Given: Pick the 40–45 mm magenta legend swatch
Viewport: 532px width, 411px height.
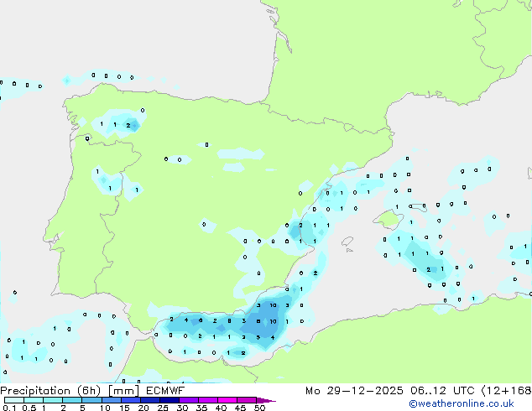Looking at the screenshot, I should coord(227,400).
